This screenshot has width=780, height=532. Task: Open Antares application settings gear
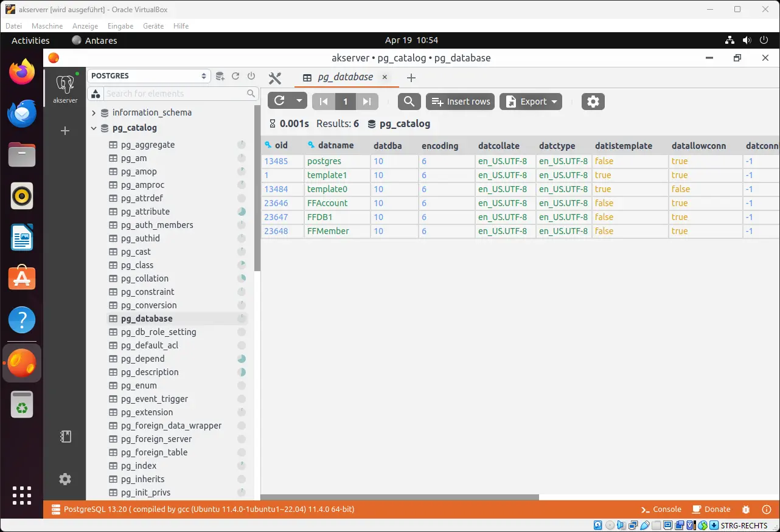coord(65,479)
